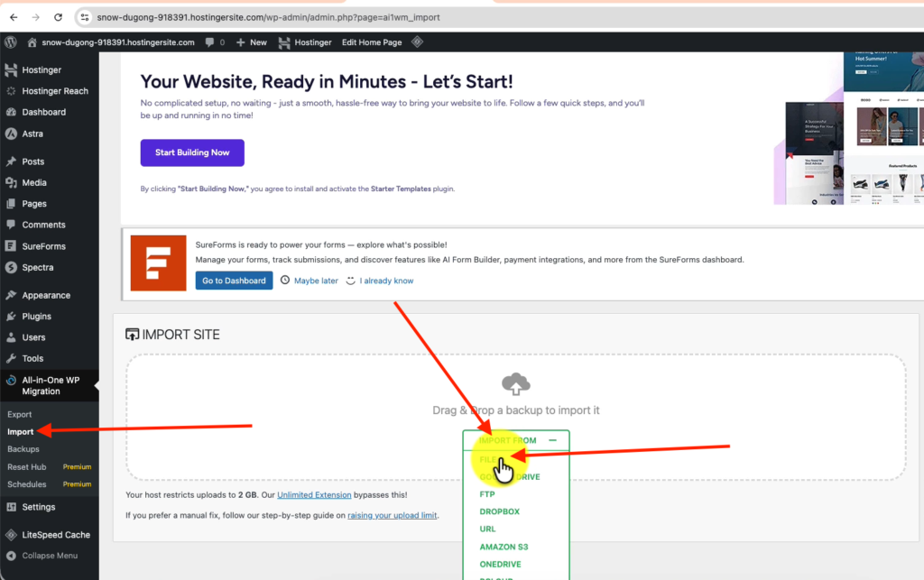Open Backups under All-in-One WP Migration
924x580 pixels.
point(23,449)
